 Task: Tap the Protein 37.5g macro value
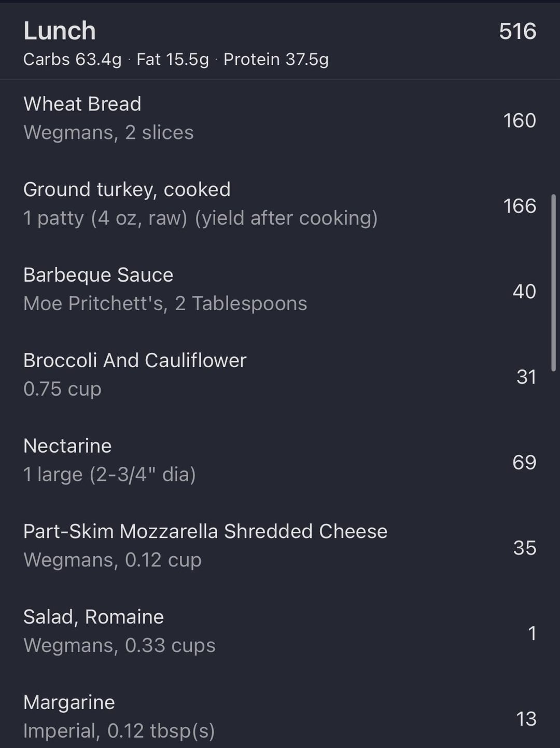[276, 60]
